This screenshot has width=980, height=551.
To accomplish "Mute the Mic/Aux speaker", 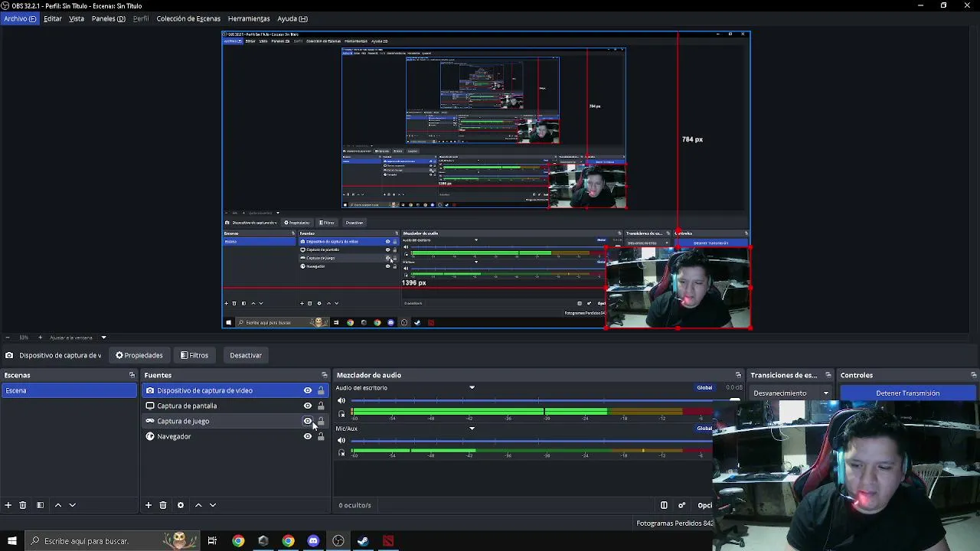I will [x=341, y=440].
